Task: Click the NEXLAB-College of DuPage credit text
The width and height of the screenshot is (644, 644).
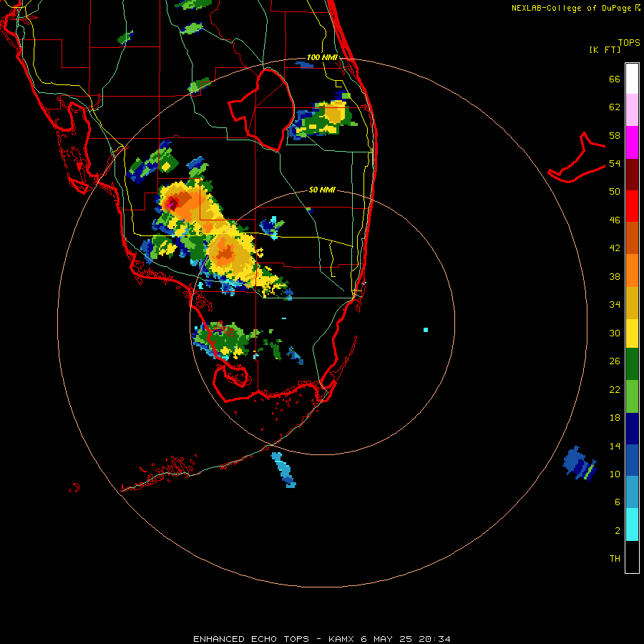Action: 576,8
